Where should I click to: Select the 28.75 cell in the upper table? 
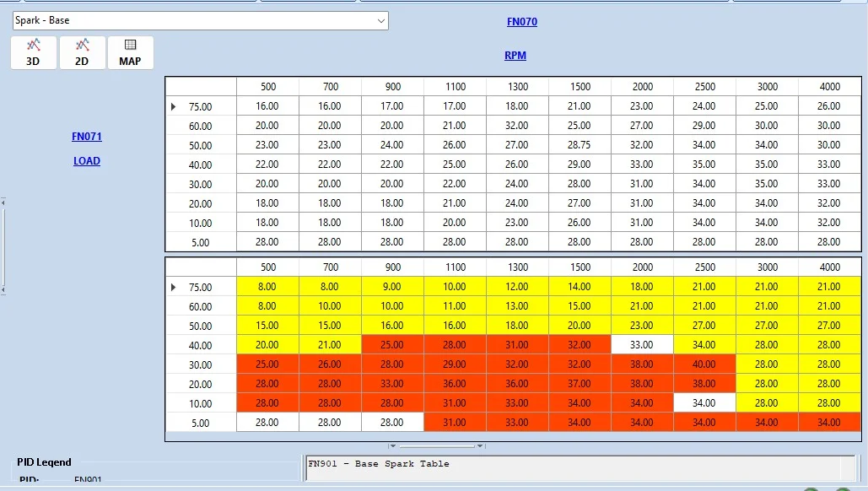coord(580,145)
